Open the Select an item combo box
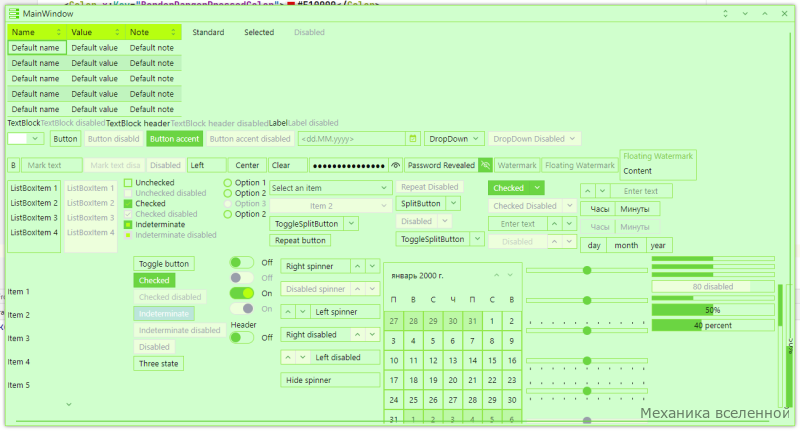This screenshot has width=800, height=431. point(330,188)
